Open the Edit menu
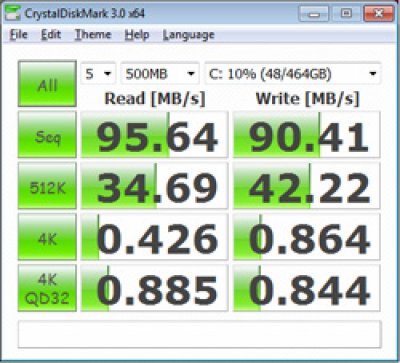This screenshot has width=400, height=363. tap(51, 35)
